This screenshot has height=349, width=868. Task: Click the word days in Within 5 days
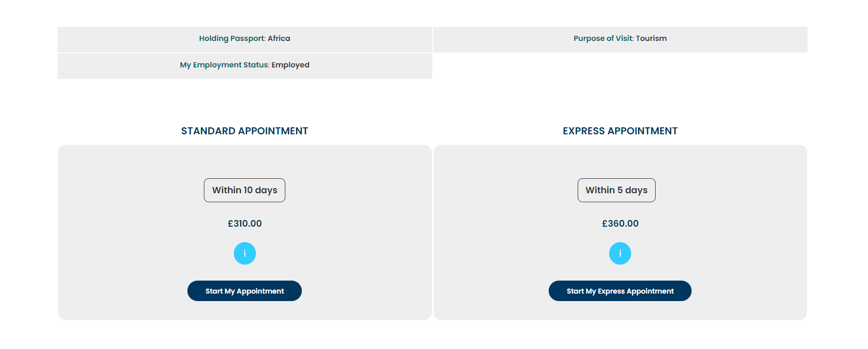click(636, 190)
